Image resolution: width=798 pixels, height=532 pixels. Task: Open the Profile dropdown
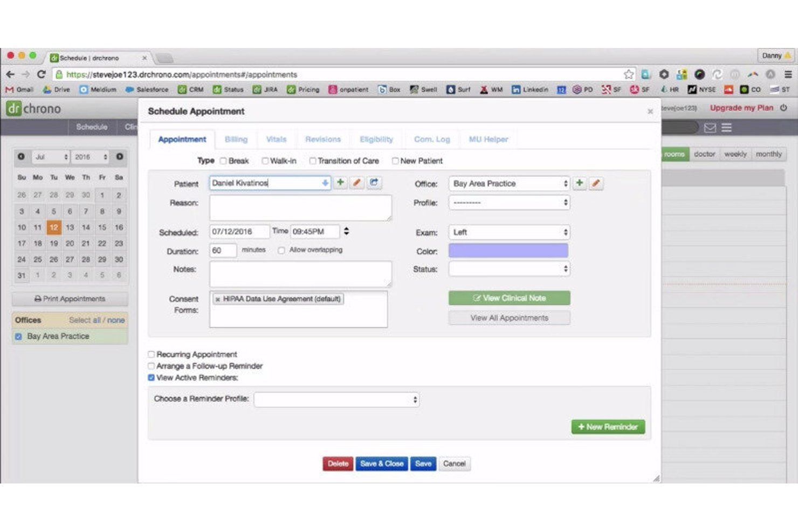509,203
